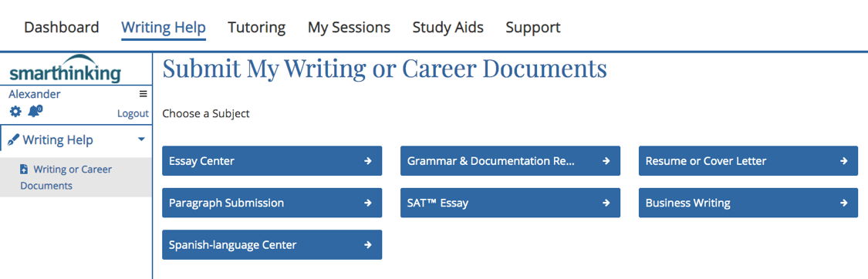Switch to the Tutoring tab
The height and width of the screenshot is (279, 868).
click(x=257, y=27)
